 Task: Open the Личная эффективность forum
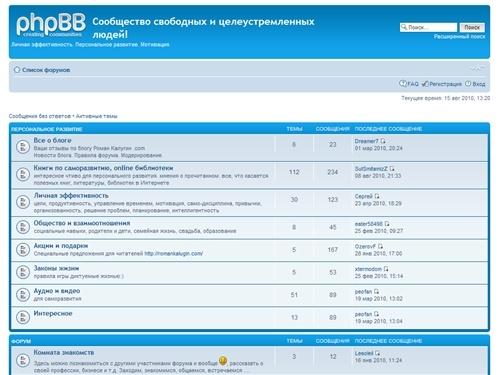71,196
